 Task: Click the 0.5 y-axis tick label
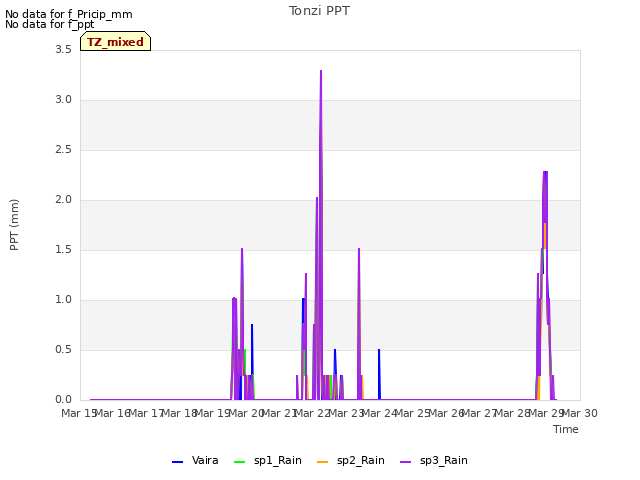63,350
